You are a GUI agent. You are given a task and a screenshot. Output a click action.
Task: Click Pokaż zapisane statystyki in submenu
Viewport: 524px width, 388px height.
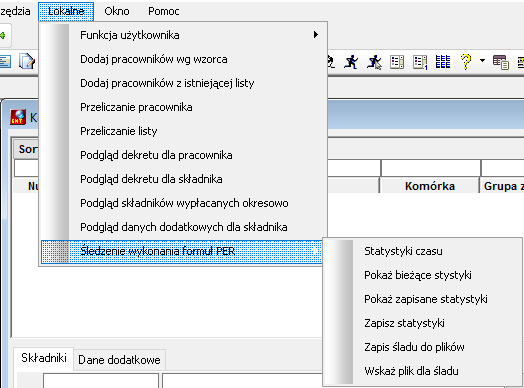point(422,299)
